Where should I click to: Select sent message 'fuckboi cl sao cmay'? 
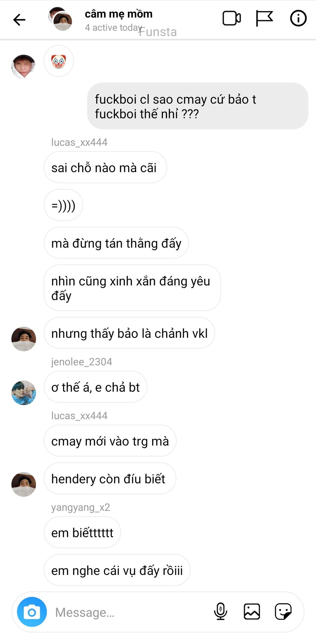click(197, 106)
